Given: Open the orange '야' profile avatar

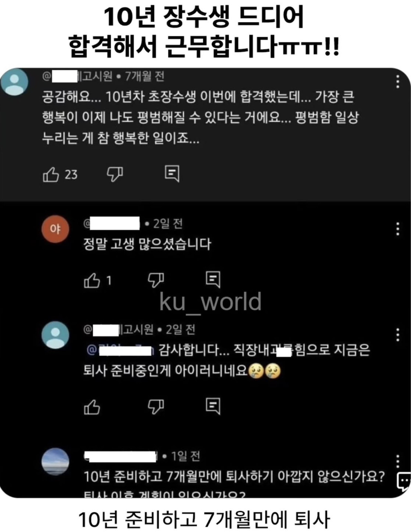Looking at the screenshot, I should (55, 229).
